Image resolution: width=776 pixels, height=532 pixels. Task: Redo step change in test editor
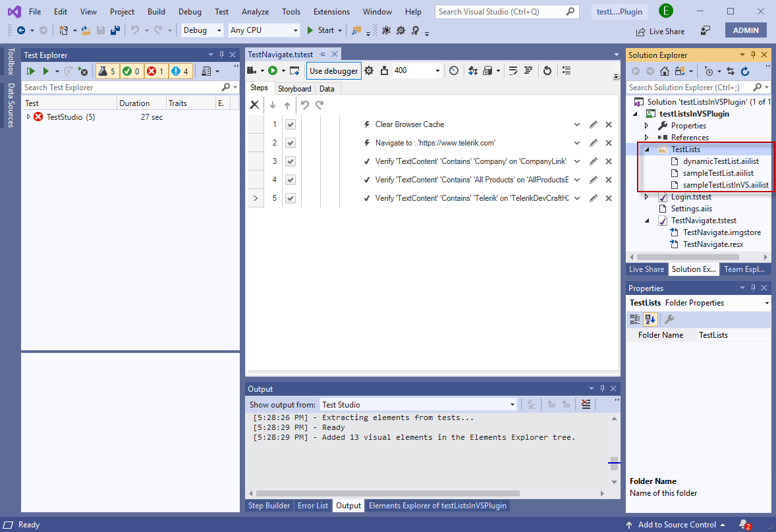click(x=319, y=105)
